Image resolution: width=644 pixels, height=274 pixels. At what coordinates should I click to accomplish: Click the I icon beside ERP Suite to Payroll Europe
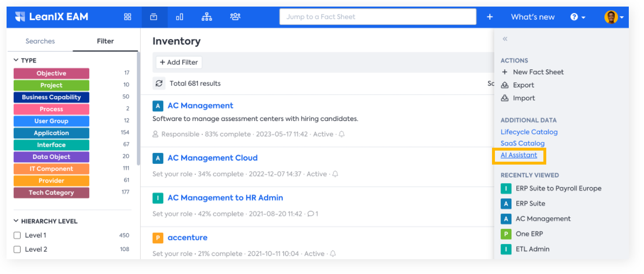click(x=506, y=188)
